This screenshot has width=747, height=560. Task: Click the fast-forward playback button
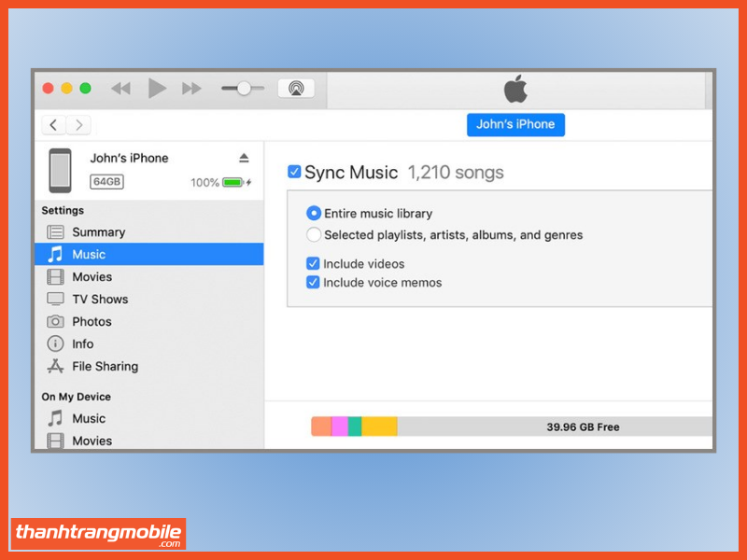[x=191, y=89]
